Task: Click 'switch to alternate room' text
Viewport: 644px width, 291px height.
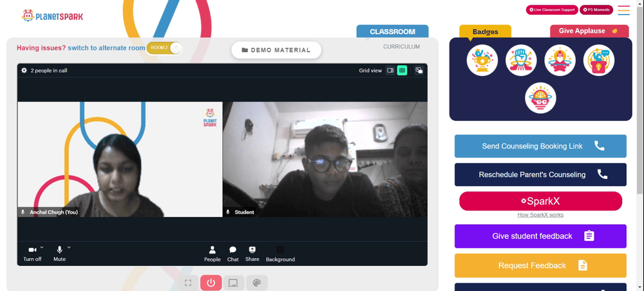Action: (x=106, y=48)
